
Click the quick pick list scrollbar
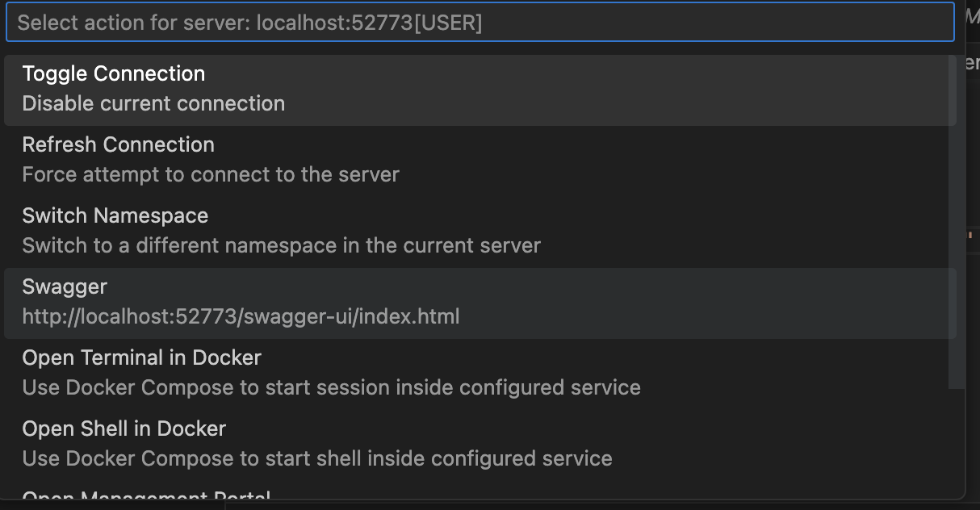956,222
